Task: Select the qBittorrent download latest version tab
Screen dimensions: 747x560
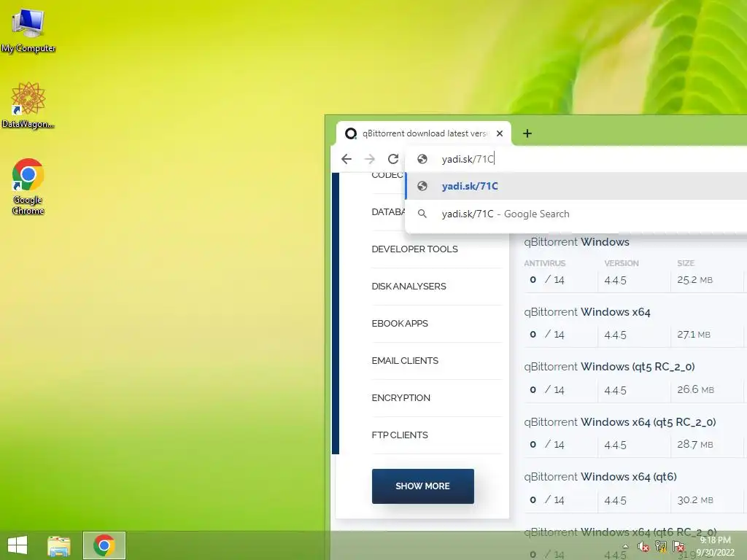Action: pos(424,133)
